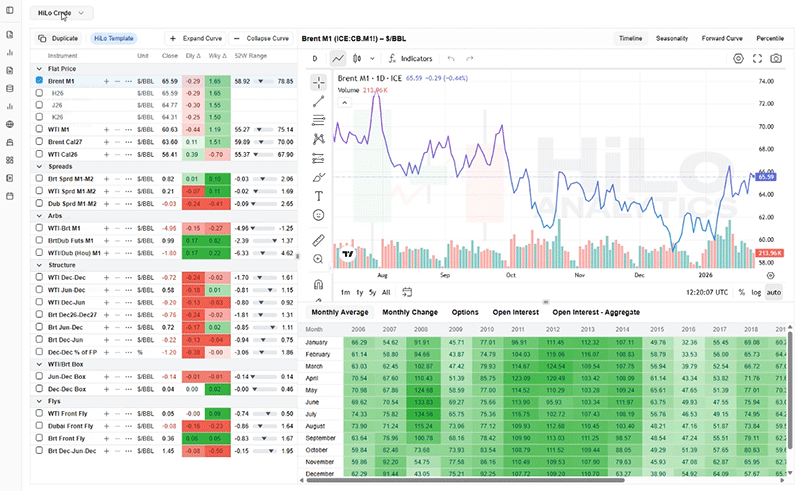Screen dimensions: 800x491
Task: Check the WTI Dec-Dec checkbox
Action: click(x=39, y=277)
